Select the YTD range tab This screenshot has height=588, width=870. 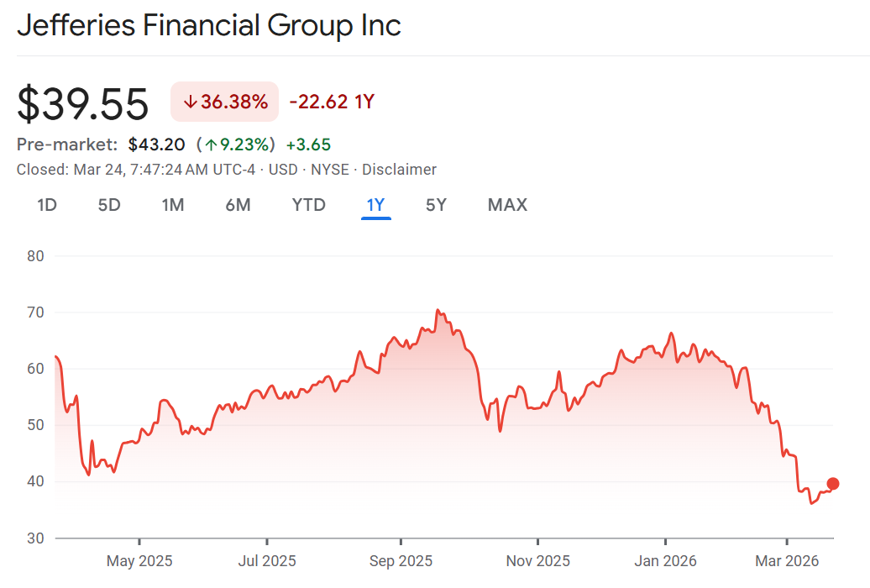click(x=308, y=205)
